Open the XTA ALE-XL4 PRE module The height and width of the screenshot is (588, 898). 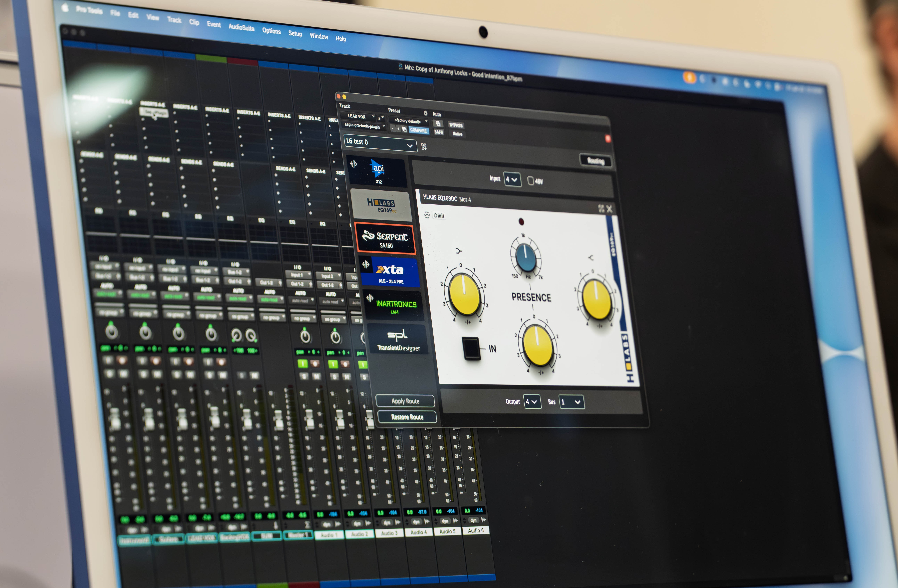390,272
